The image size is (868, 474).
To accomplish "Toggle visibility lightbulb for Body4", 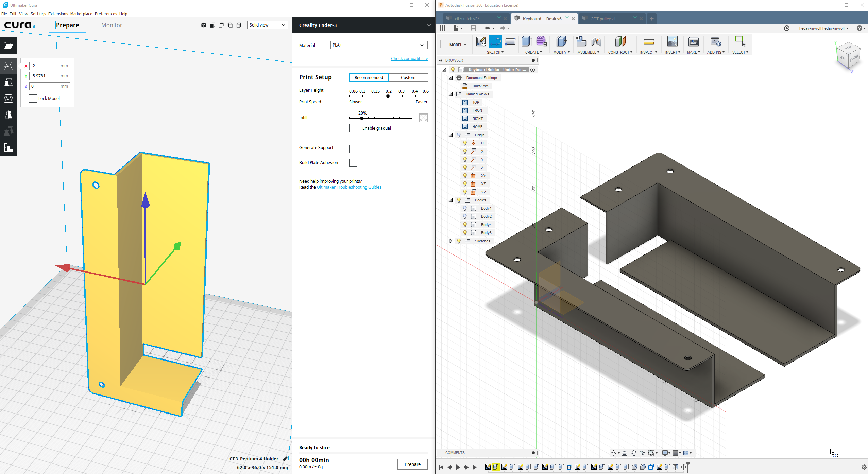I will coord(465,225).
